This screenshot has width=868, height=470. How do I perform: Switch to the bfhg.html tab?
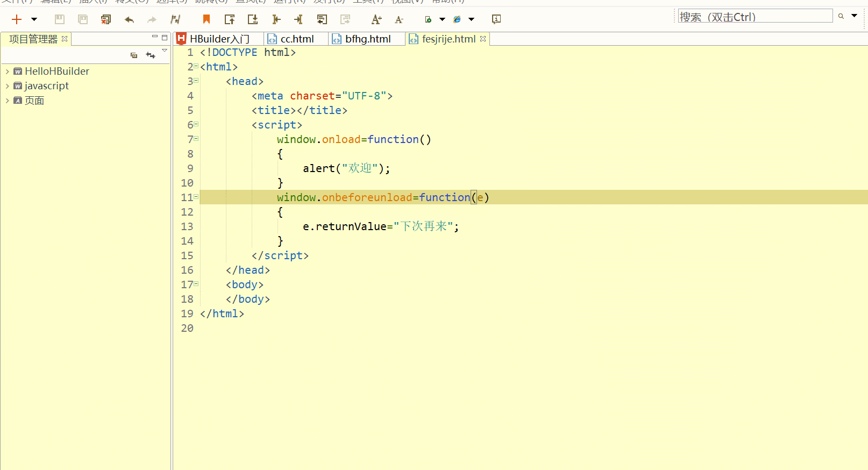point(367,39)
